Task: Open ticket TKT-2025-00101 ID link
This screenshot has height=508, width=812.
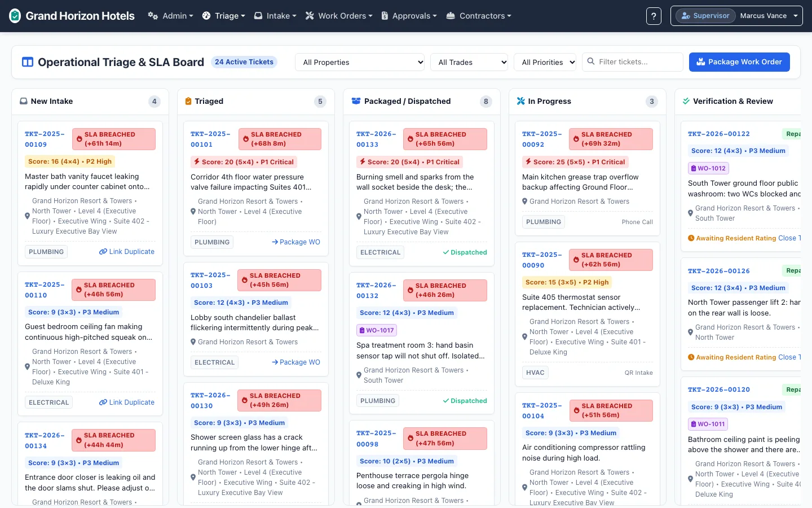Action: (x=210, y=139)
